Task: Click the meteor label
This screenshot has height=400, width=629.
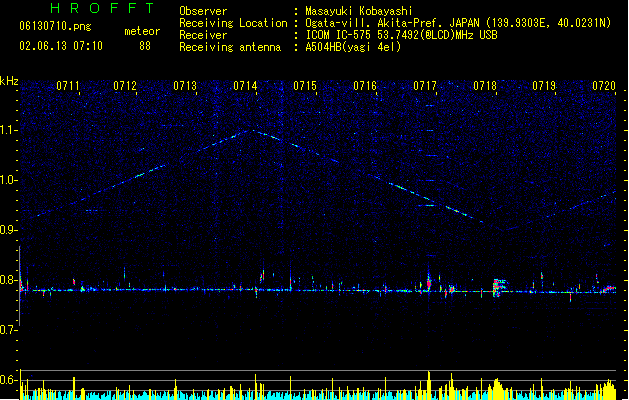Action: click(142, 31)
